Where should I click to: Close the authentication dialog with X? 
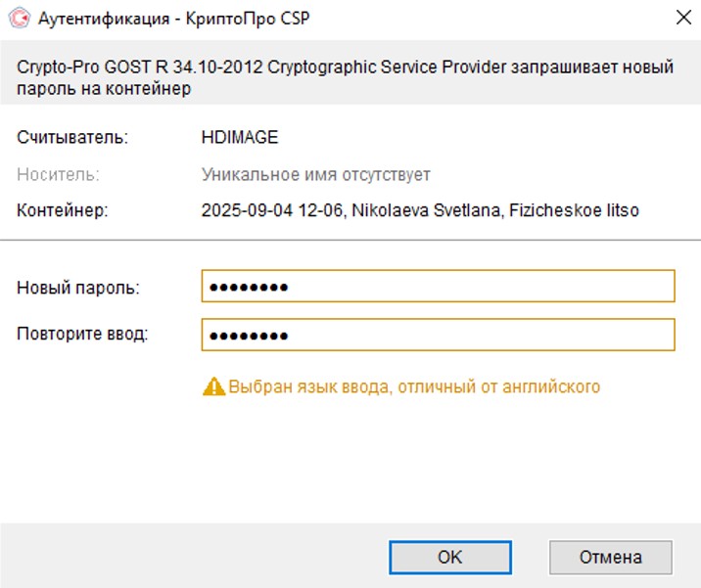[x=683, y=18]
